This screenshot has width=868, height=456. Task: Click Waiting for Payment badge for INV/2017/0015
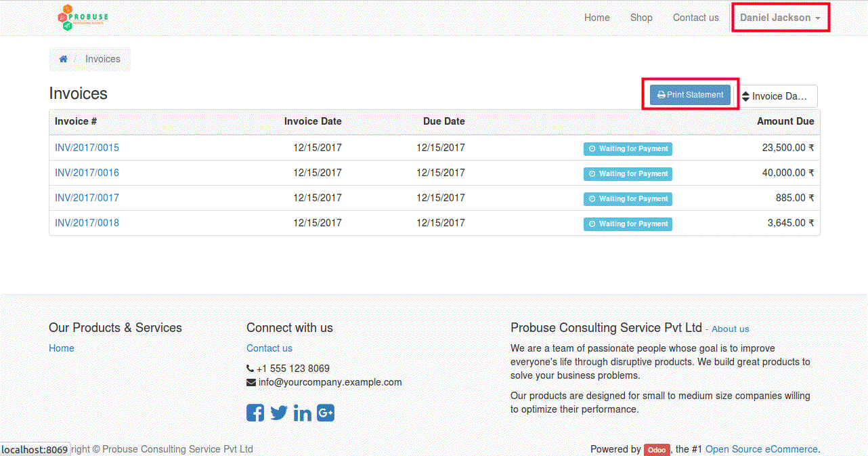(628, 149)
